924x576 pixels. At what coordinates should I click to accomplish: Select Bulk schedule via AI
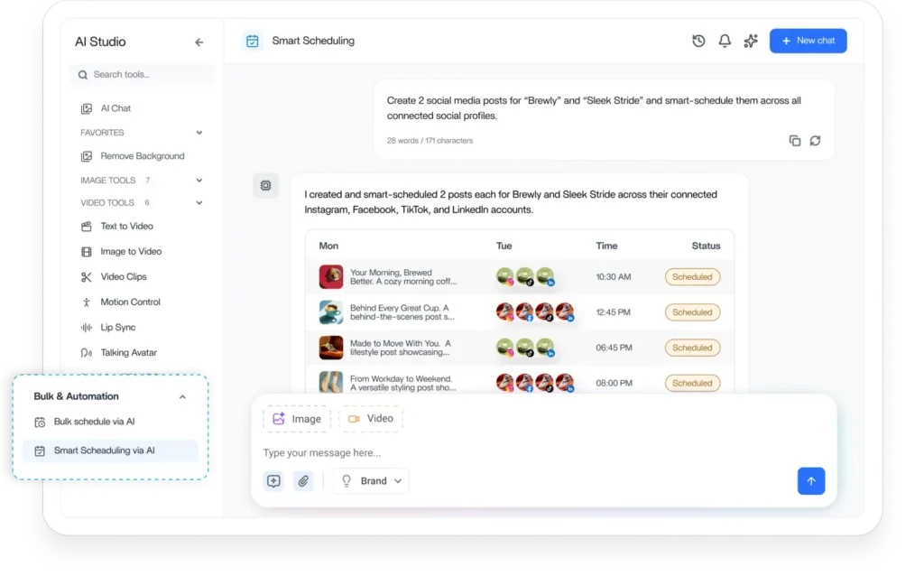pyautogui.click(x=94, y=423)
